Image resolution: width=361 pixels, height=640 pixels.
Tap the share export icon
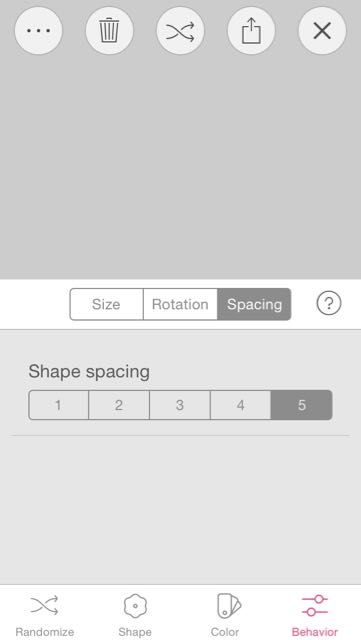(251, 31)
